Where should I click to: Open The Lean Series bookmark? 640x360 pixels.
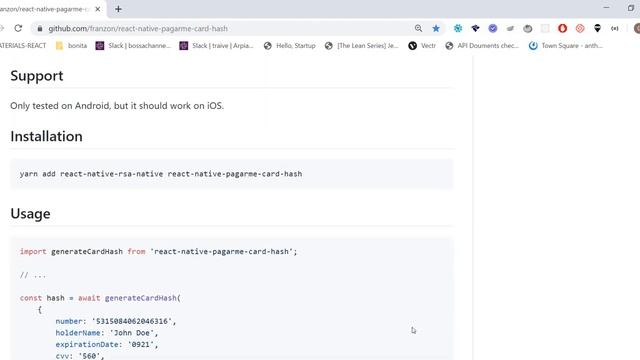tap(362, 46)
